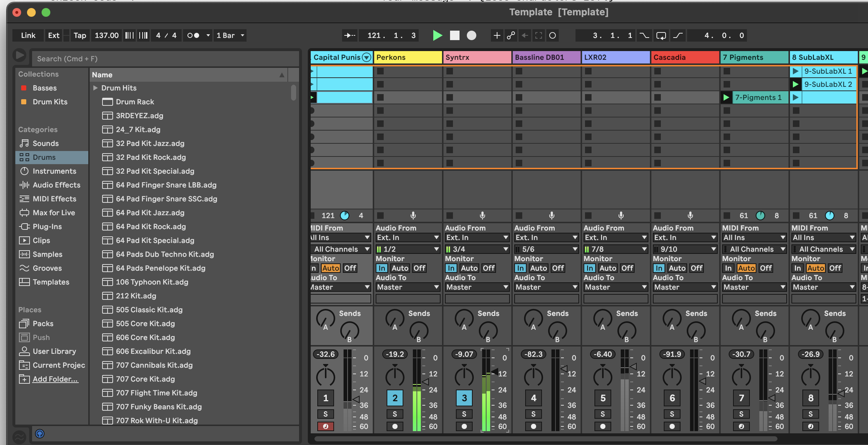Toggle the Punch-In switch icon
Image resolution: width=868 pixels, height=445 pixels.
coord(644,35)
